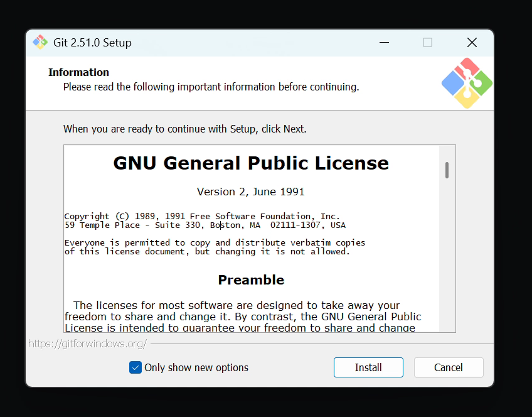Screen dimensions: 532x417
Task: Click the large Git logo in the header
Action: (467, 83)
